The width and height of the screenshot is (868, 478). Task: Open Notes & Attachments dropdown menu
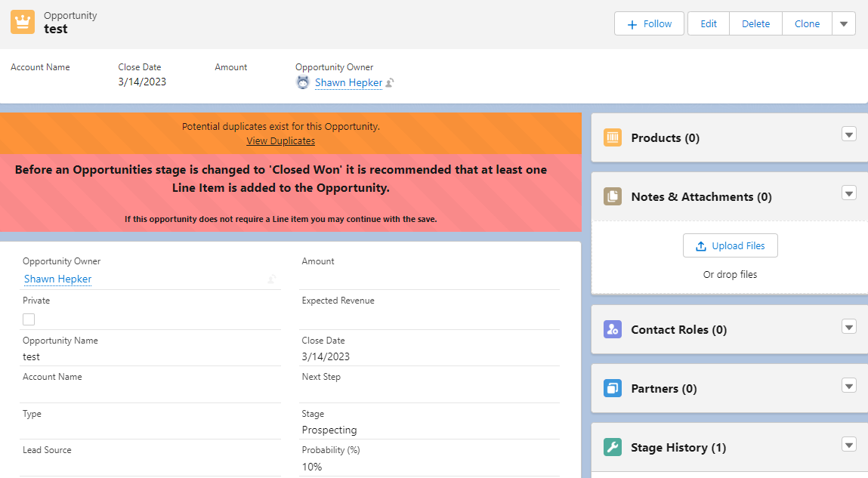[x=849, y=193]
